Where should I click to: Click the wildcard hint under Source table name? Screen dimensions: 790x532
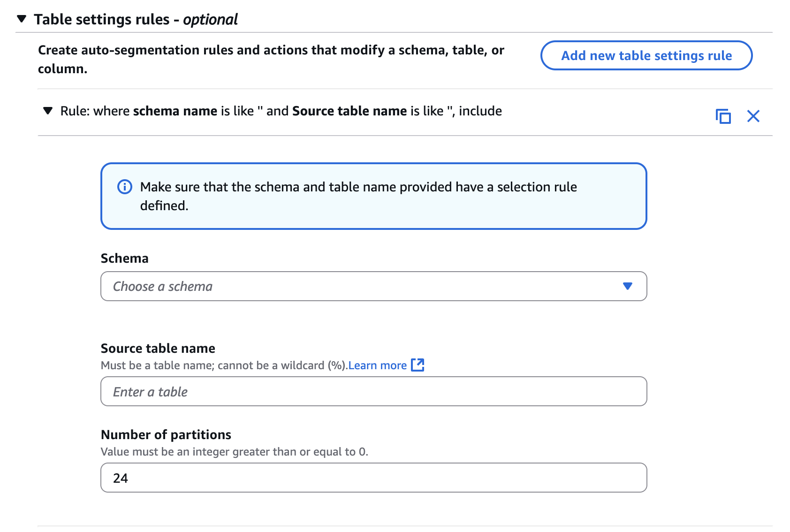tap(224, 365)
